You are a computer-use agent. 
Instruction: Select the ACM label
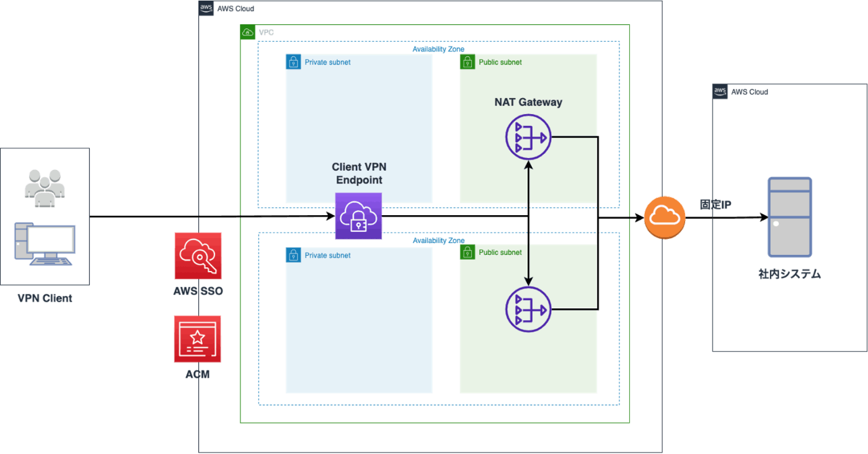pyautogui.click(x=198, y=375)
